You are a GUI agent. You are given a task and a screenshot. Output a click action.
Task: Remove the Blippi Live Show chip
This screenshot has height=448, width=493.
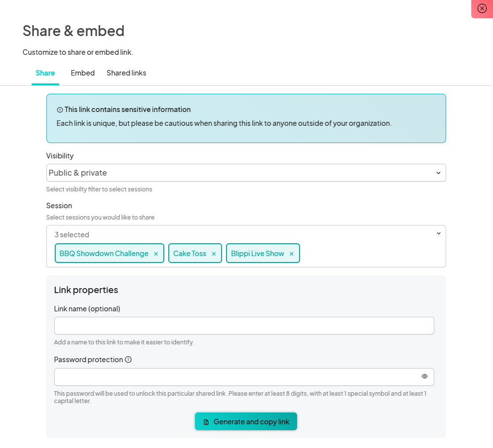click(292, 254)
